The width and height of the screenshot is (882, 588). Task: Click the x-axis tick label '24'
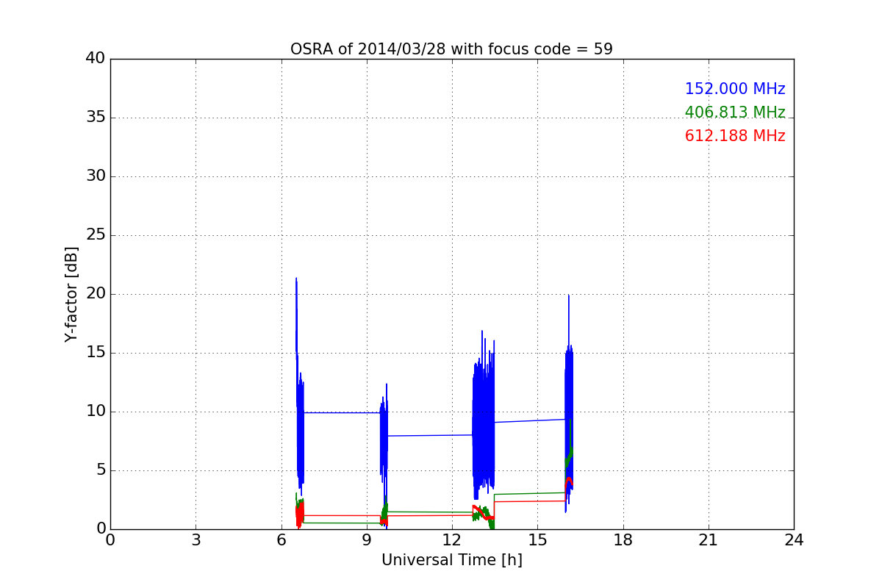pos(794,540)
